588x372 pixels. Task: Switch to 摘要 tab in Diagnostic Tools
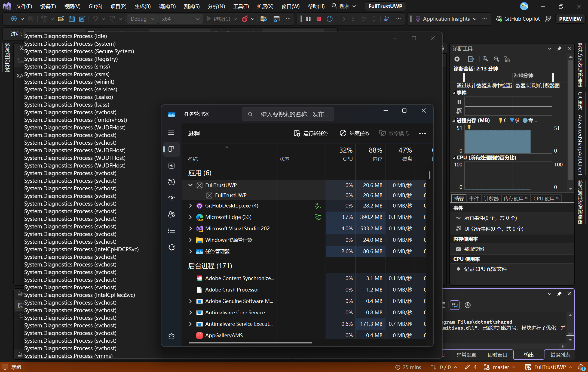tap(459, 199)
